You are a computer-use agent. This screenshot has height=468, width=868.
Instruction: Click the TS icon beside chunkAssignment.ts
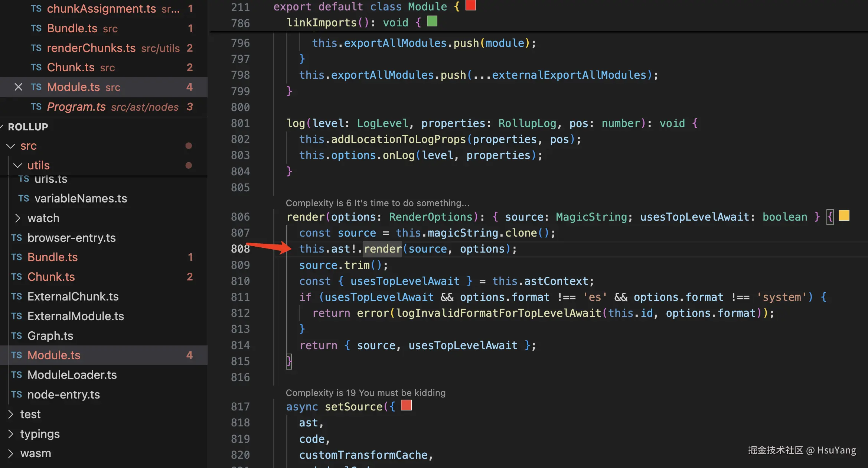(36, 9)
